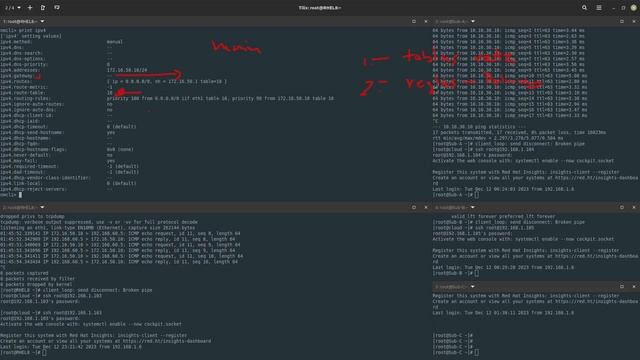This screenshot has height=360, width=640.
Task: Click the root@Sub-B shell prompt
Action: click(x=453, y=273)
